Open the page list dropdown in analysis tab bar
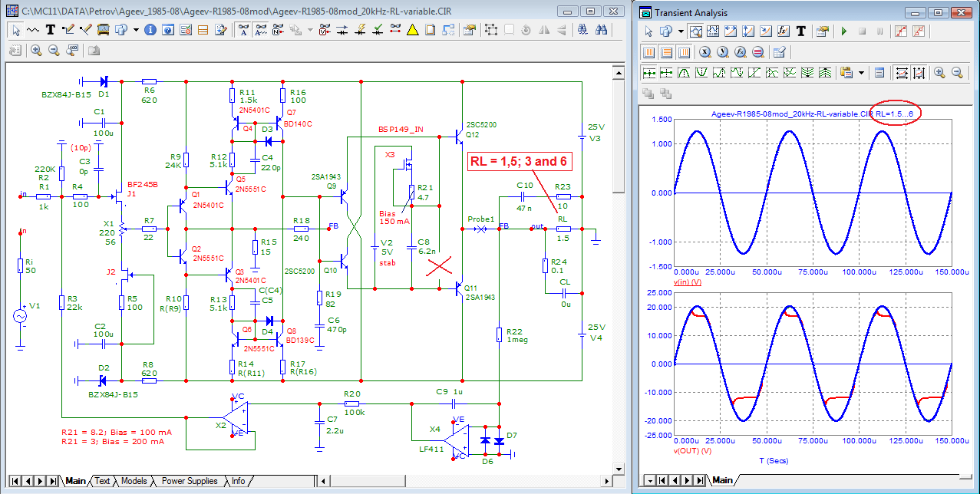This screenshot has width=980, height=494. [652, 480]
